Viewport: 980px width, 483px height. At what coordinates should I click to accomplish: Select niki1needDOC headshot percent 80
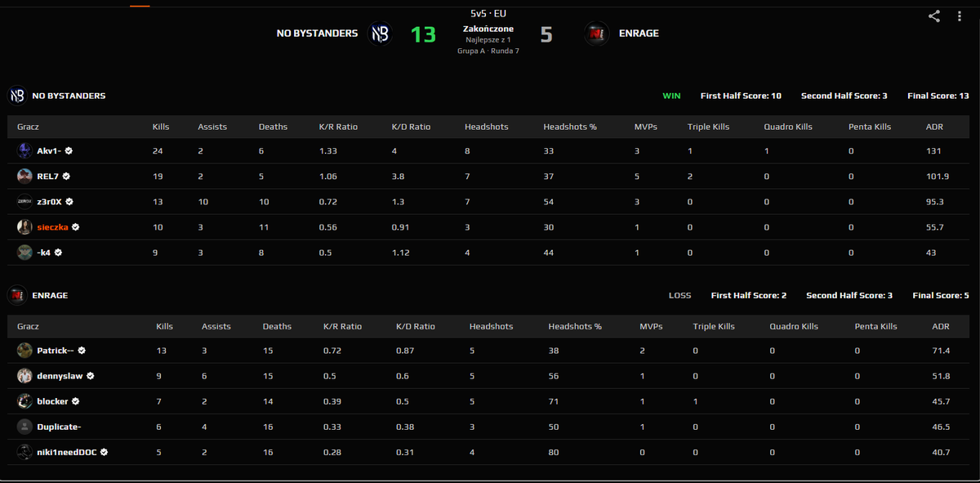[x=553, y=451]
